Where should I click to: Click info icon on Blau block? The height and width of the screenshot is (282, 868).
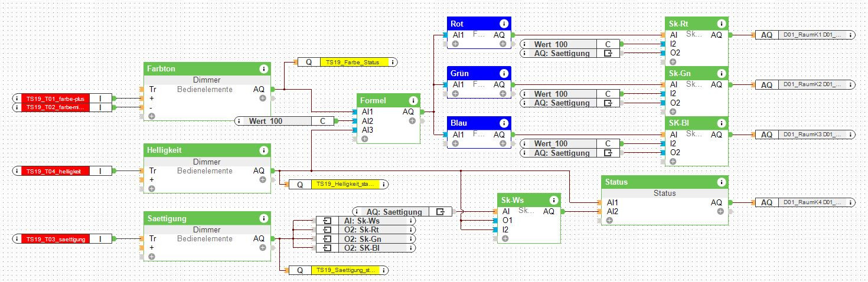[x=504, y=123]
